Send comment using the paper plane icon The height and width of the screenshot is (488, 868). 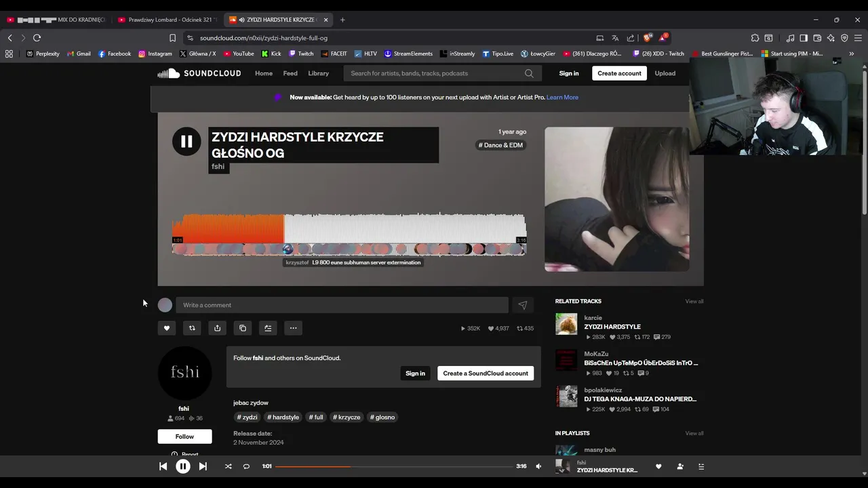tap(523, 305)
